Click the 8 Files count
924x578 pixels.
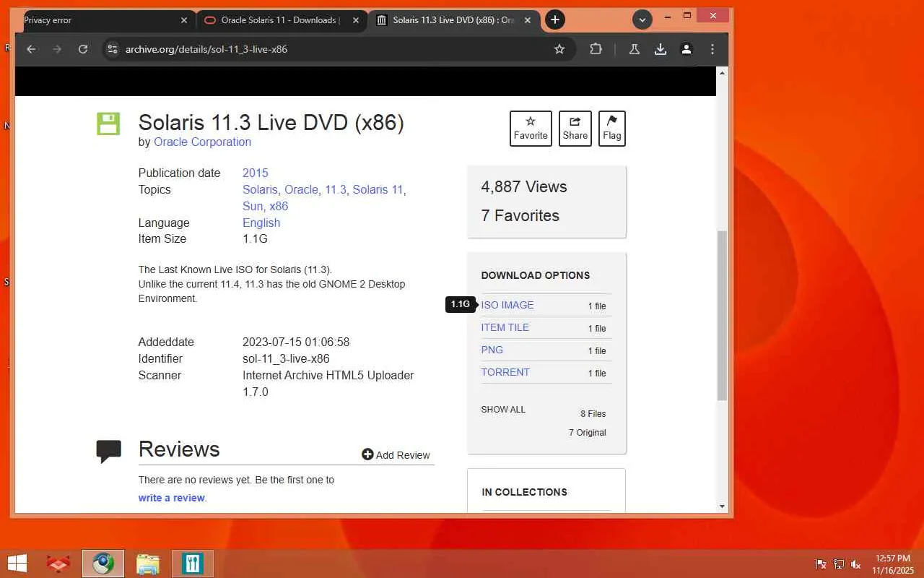pyautogui.click(x=593, y=414)
